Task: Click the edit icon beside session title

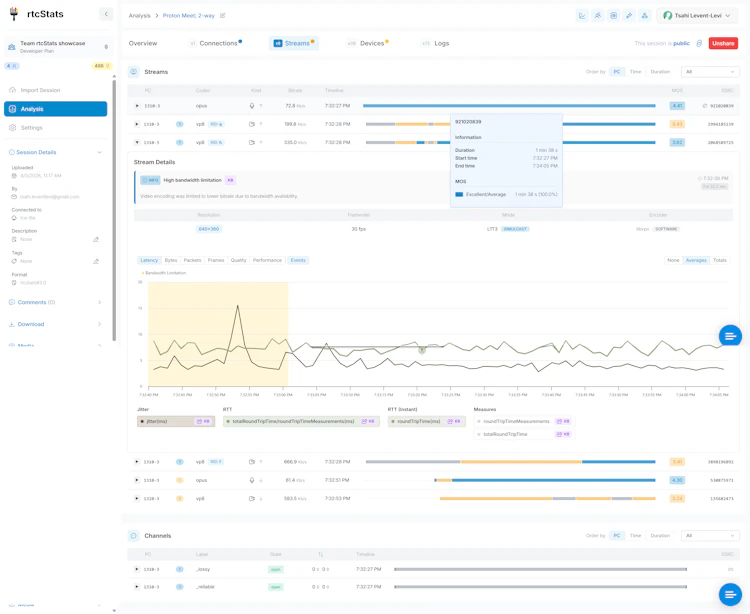Action: click(222, 16)
